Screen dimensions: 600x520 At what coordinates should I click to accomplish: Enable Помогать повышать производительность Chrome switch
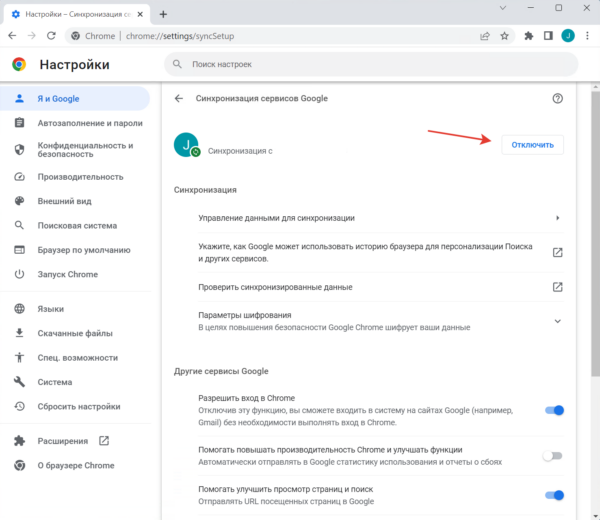[553, 456]
